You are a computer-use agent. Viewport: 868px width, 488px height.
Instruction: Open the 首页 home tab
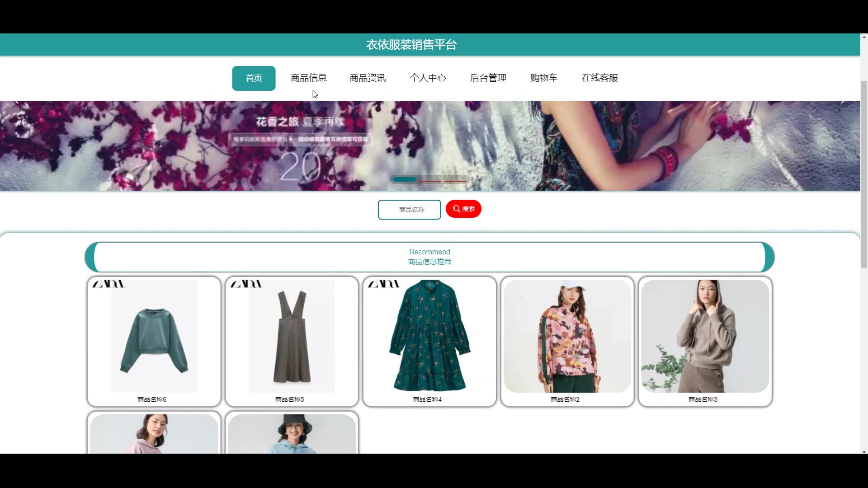point(254,78)
